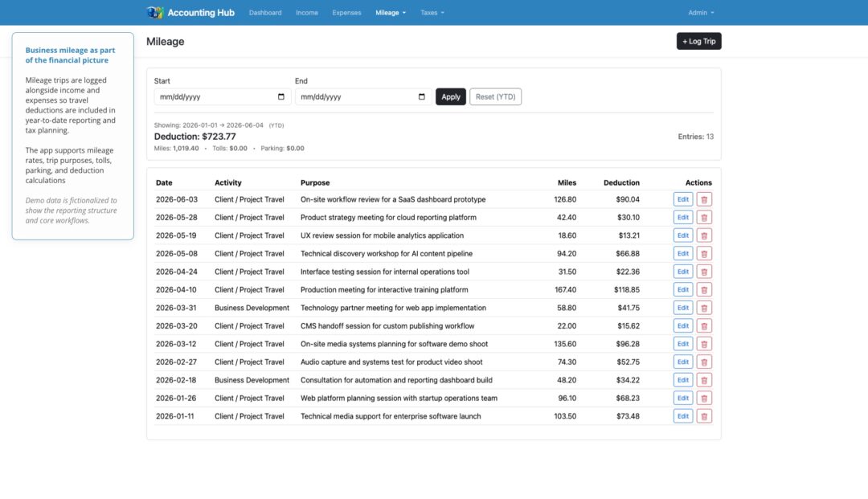
Task: Delete the 2026-02-27 trip
Action: coord(703,362)
